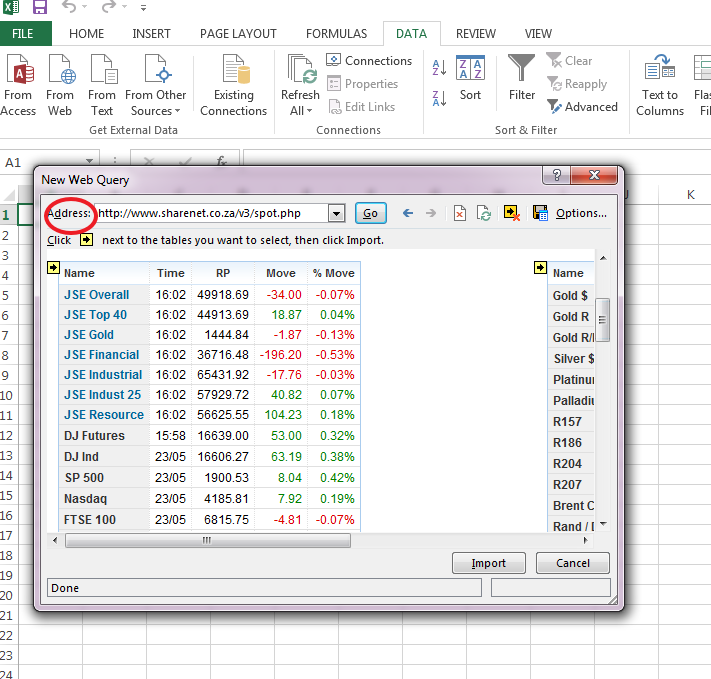Click the Redo arrow
Image resolution: width=711 pixels, height=679 pixels.
click(x=109, y=7)
